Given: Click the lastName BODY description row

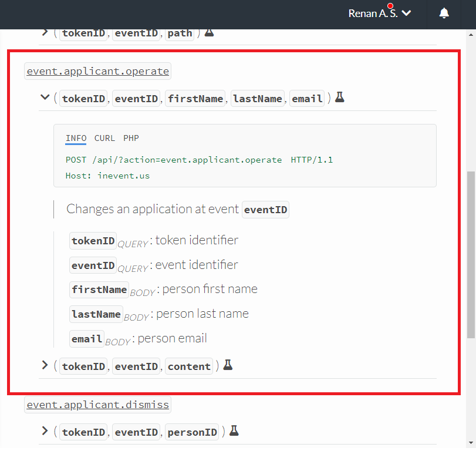Looking at the screenshot, I should point(159,314).
